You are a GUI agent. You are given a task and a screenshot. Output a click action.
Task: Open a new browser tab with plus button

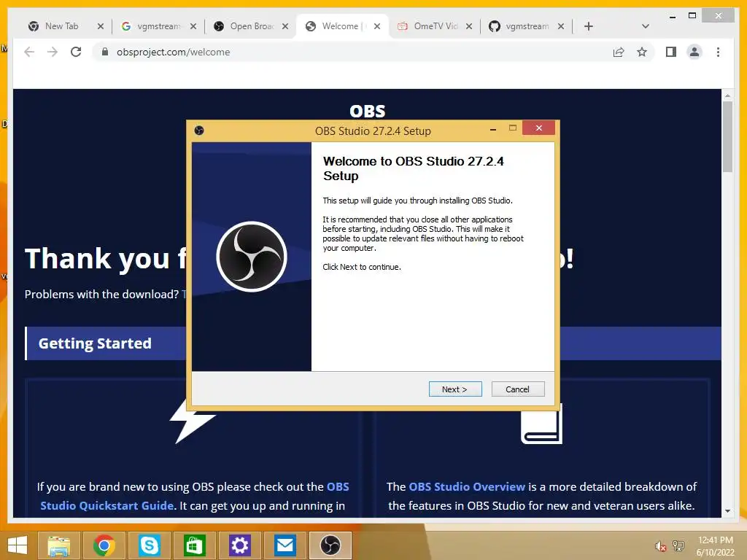pos(589,27)
